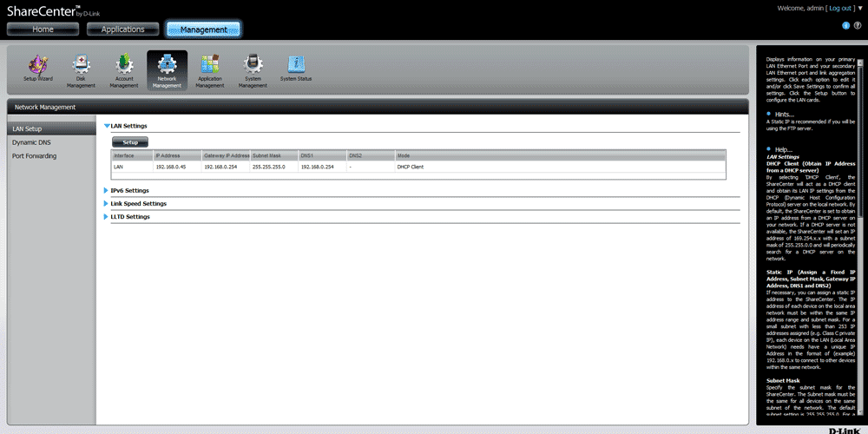The width and height of the screenshot is (868, 434).
Task: Open Port Forwarding in the sidebar
Action: tap(35, 155)
